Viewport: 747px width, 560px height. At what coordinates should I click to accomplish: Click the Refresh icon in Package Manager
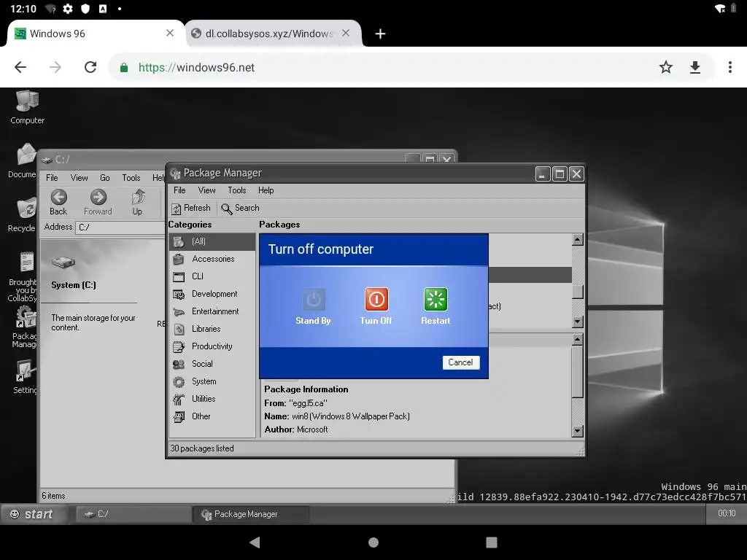(177, 209)
